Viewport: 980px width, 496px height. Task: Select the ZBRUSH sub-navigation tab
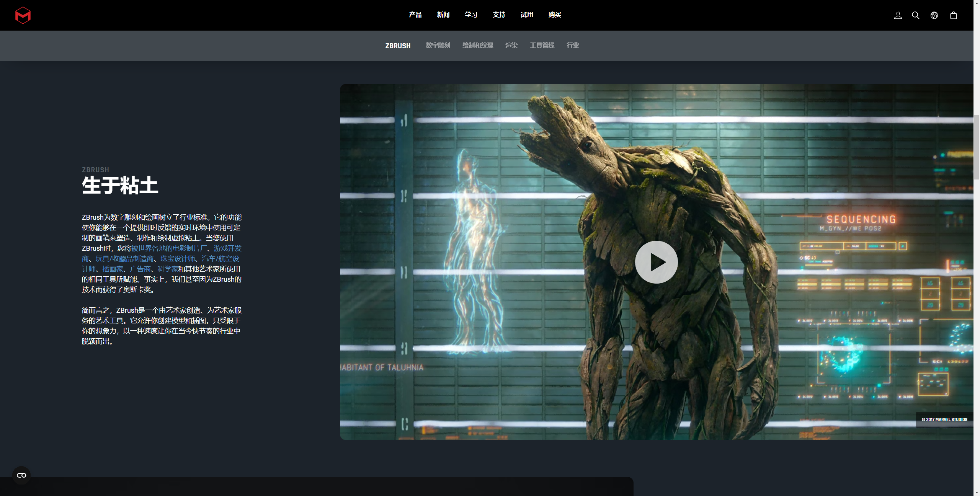(x=398, y=46)
